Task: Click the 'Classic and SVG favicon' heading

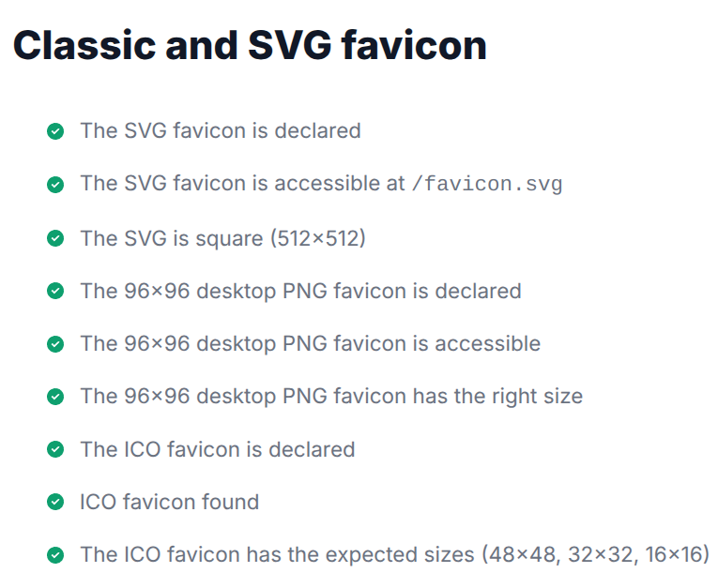Action: click(x=250, y=46)
